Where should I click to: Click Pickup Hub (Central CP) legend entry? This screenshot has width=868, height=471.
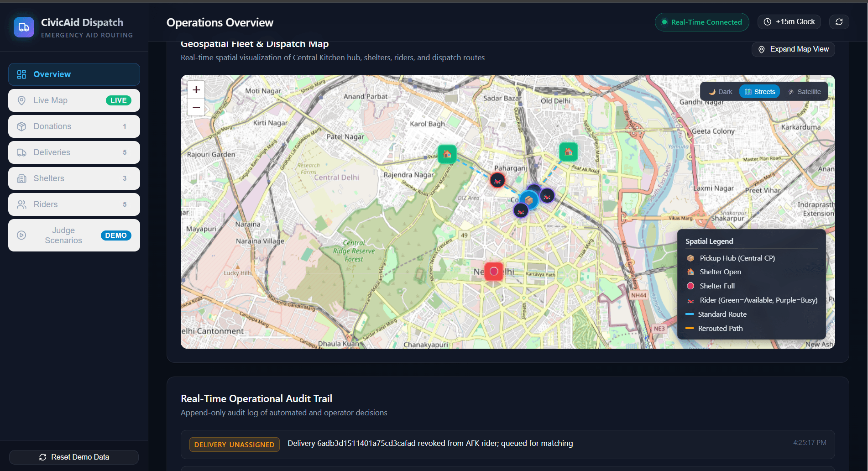click(x=731, y=258)
